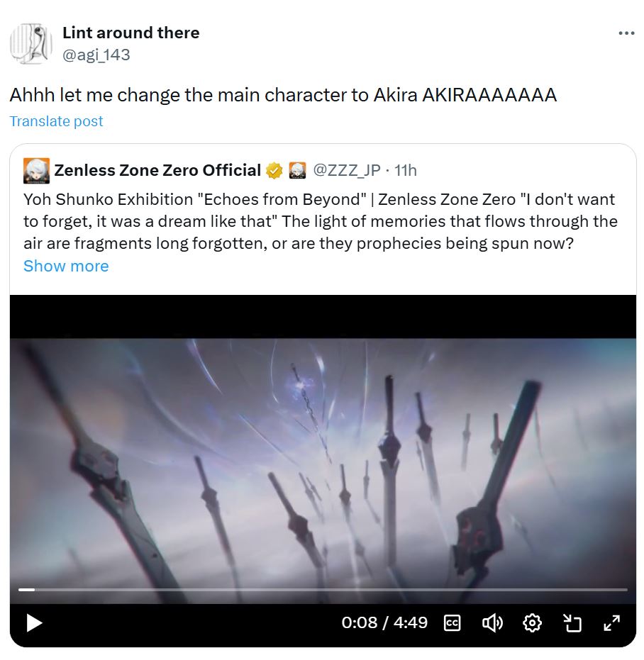The width and height of the screenshot is (644, 660).
Task: Open the @agi_143 handle
Action: pos(96,55)
